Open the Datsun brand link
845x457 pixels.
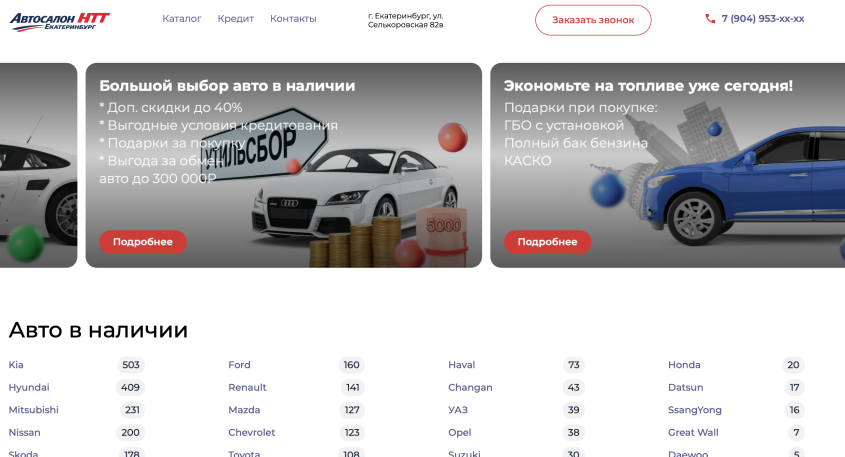coord(685,387)
